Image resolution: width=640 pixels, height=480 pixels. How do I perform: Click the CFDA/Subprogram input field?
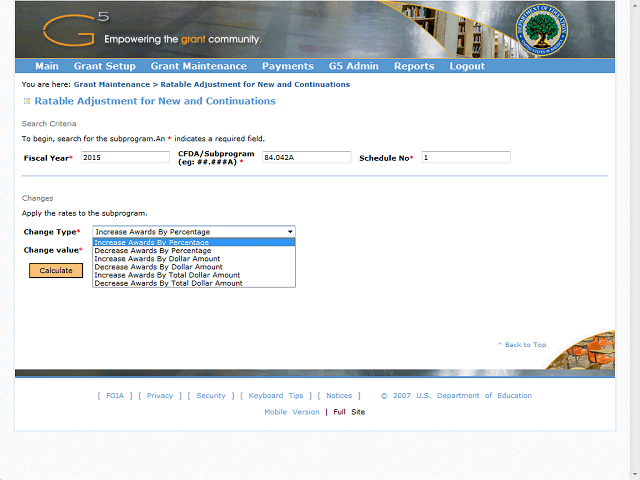[x=307, y=157]
